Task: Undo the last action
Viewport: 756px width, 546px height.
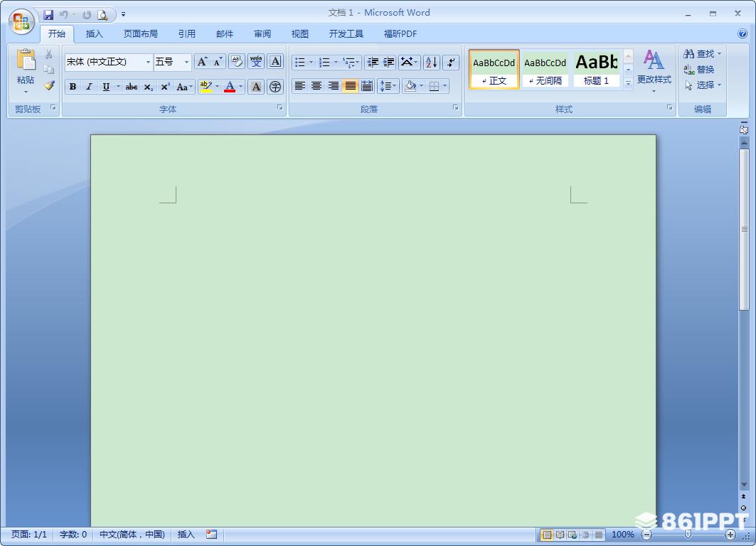Action: point(63,15)
